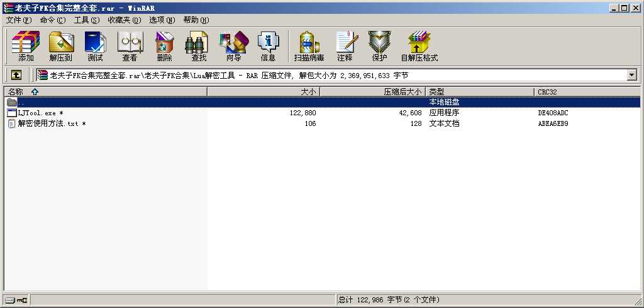Image resolution: width=644 pixels, height=308 pixels.
Task: Click the key password icon in status bar
Action: tap(22, 300)
